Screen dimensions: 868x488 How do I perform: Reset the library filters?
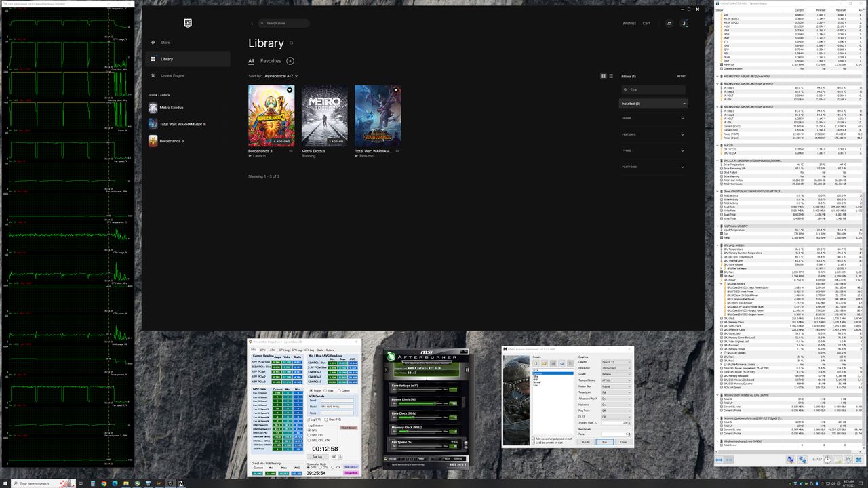pyautogui.click(x=681, y=76)
